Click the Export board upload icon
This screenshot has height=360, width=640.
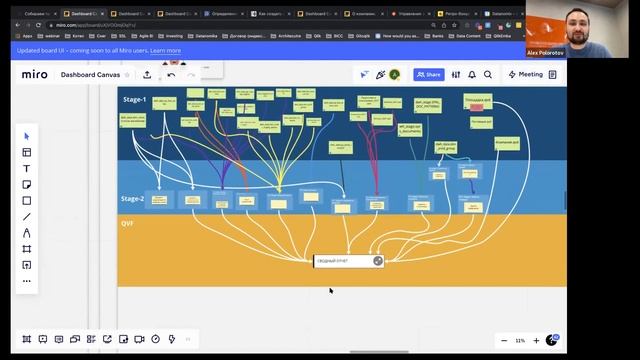point(147,75)
